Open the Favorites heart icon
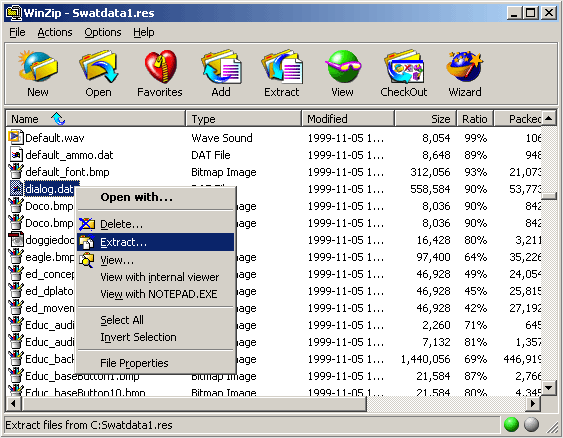Image resolution: width=563 pixels, height=438 pixels. click(x=160, y=67)
